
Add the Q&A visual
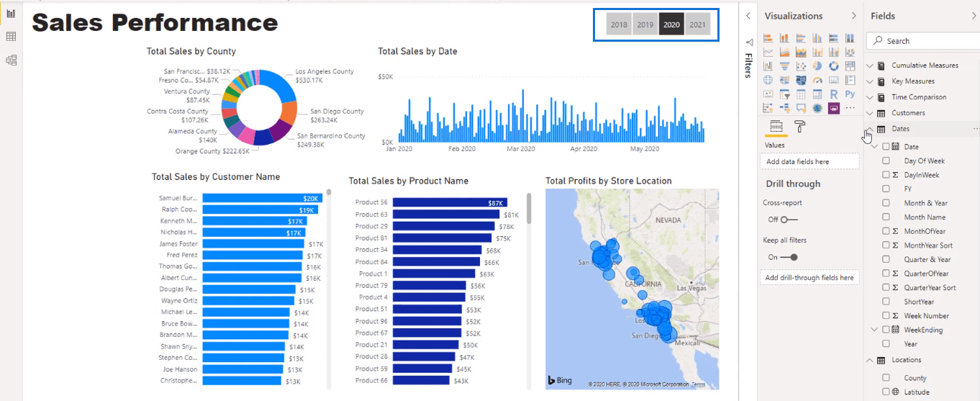point(801,108)
